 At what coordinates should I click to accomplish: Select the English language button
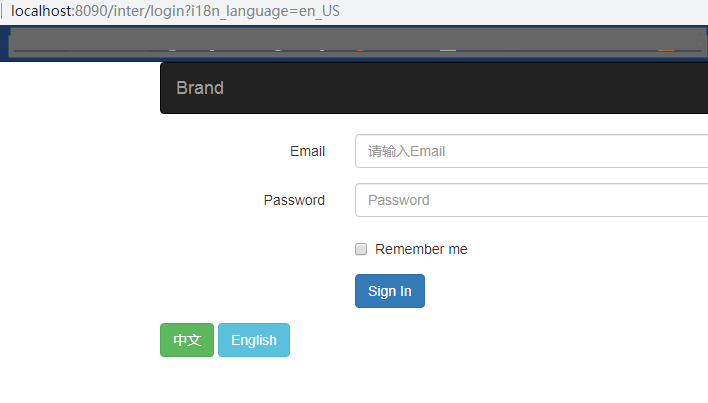254,340
